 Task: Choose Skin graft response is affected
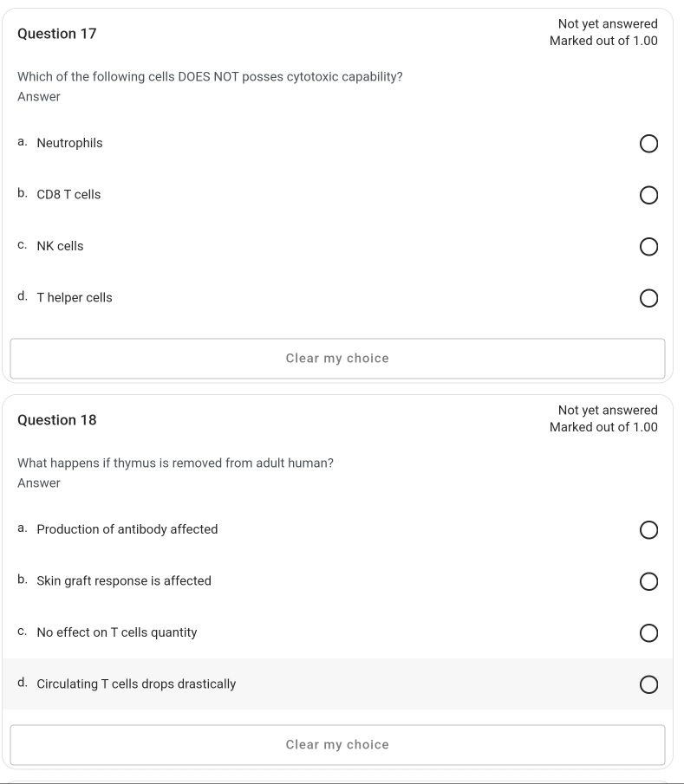(648, 581)
